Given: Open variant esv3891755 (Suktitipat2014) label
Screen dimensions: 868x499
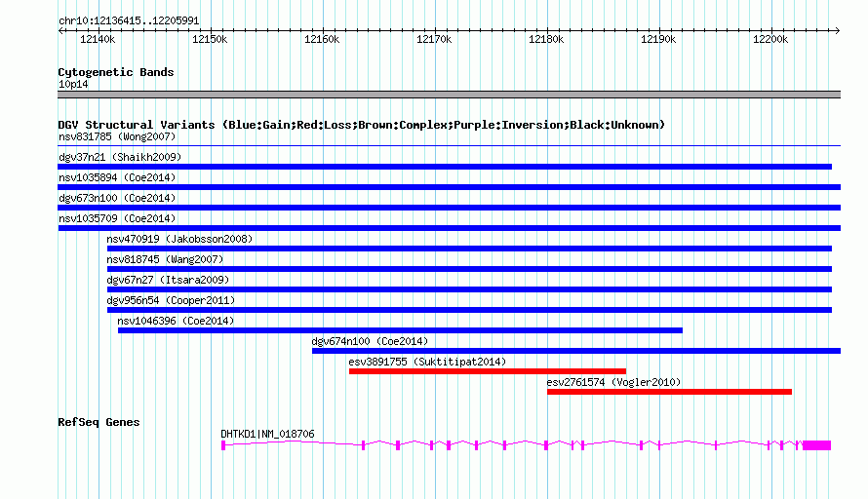Looking at the screenshot, I should [x=427, y=362].
